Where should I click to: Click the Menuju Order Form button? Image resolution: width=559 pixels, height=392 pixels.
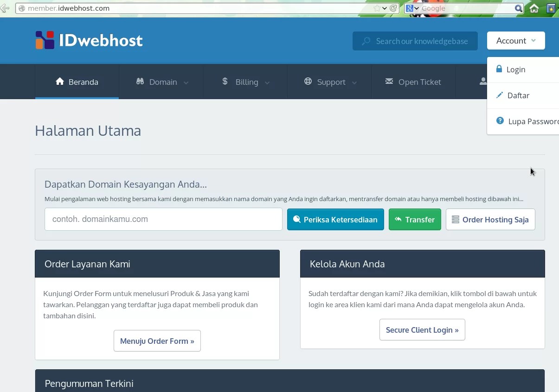pyautogui.click(x=157, y=340)
